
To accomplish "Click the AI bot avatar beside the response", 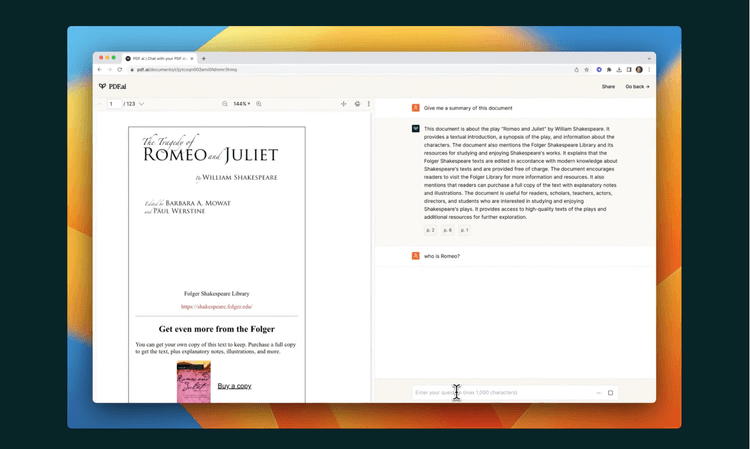I will [416, 129].
